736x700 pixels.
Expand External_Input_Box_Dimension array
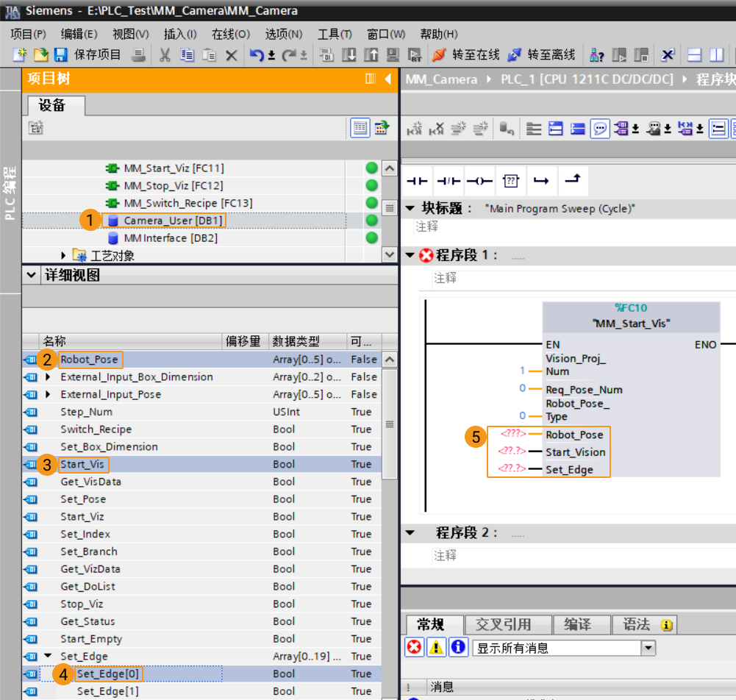pos(48,377)
